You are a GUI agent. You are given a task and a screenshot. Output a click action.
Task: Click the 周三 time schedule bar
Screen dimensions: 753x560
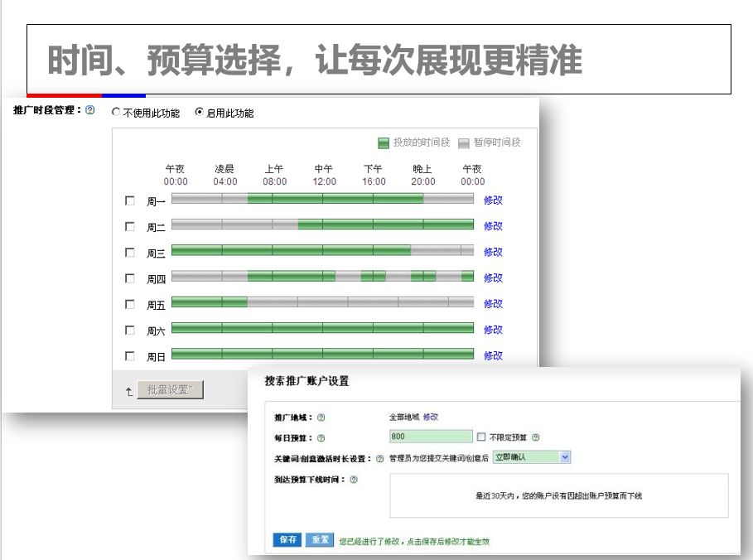[x=323, y=250]
